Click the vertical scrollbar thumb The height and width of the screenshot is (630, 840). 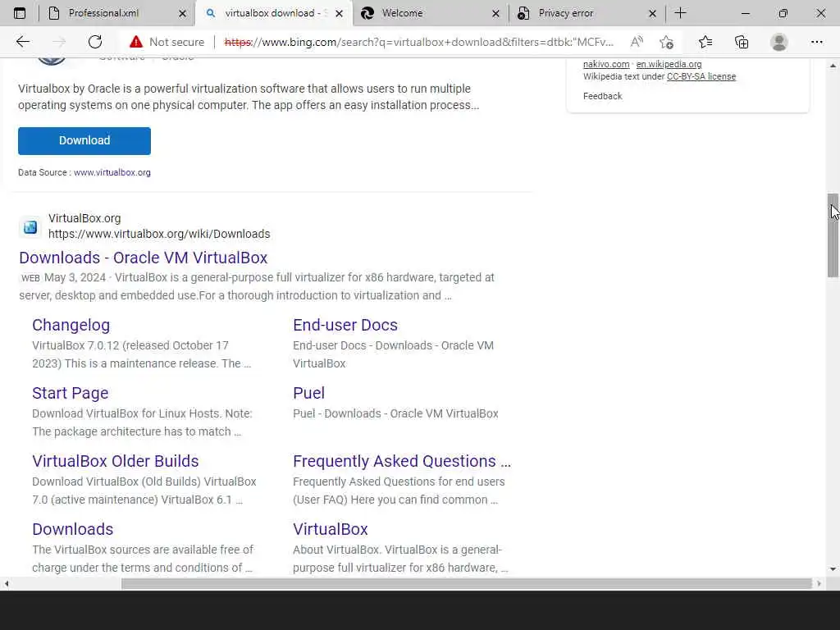pos(833,235)
